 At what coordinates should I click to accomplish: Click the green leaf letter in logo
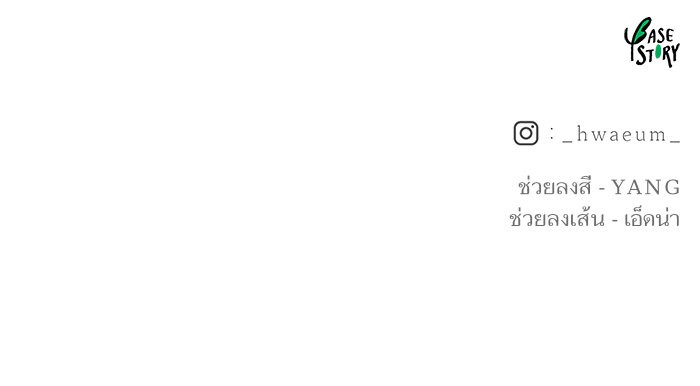click(642, 30)
